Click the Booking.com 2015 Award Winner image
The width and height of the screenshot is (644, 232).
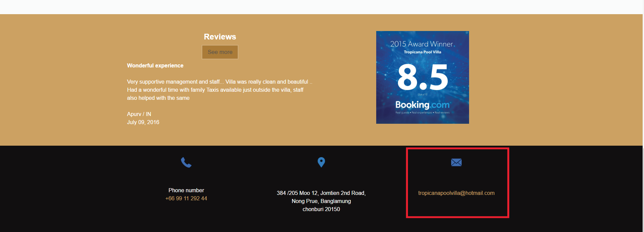[x=422, y=77]
